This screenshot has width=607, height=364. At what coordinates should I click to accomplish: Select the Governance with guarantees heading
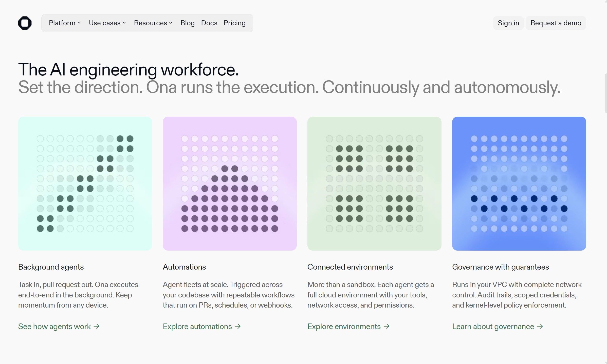tap(501, 267)
